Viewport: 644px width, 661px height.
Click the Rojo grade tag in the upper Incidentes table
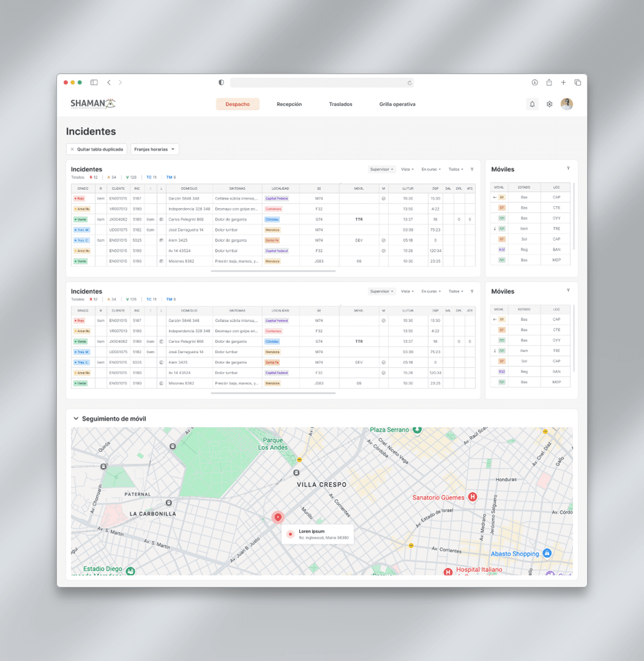pos(79,198)
